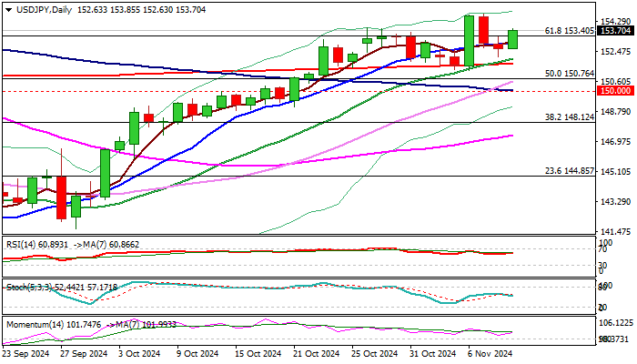Click the black current price tag 153.704
Image resolution: width=637 pixels, height=364 pixels.
[x=615, y=30]
